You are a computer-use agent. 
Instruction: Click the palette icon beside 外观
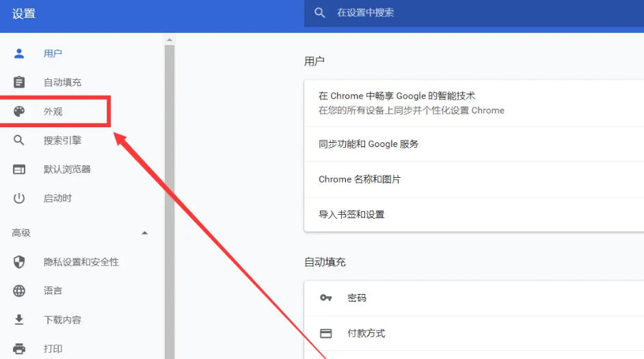(19, 111)
